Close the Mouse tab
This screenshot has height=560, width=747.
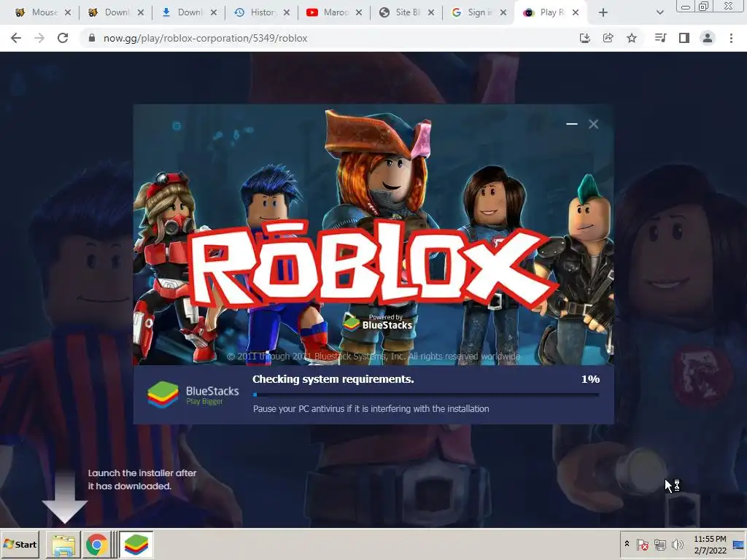click(68, 13)
